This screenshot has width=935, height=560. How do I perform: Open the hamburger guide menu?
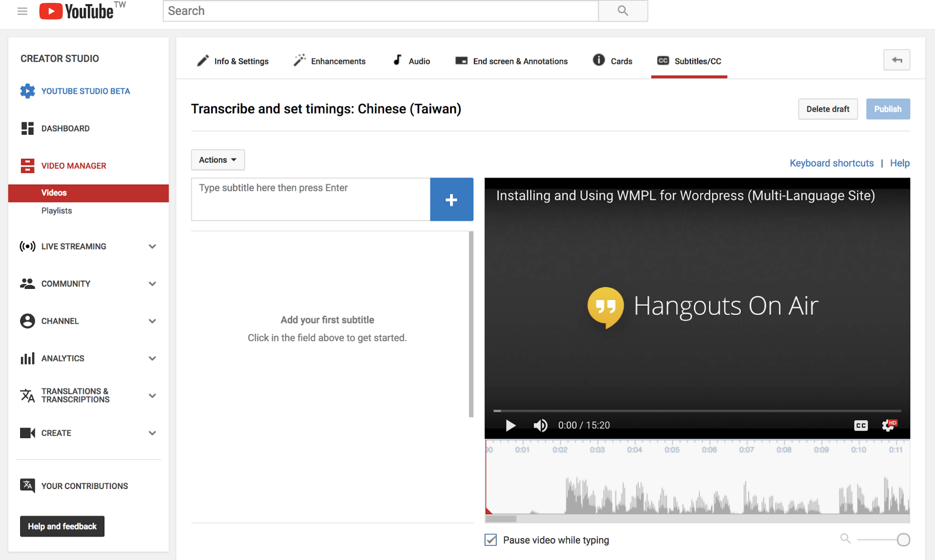[x=22, y=11]
